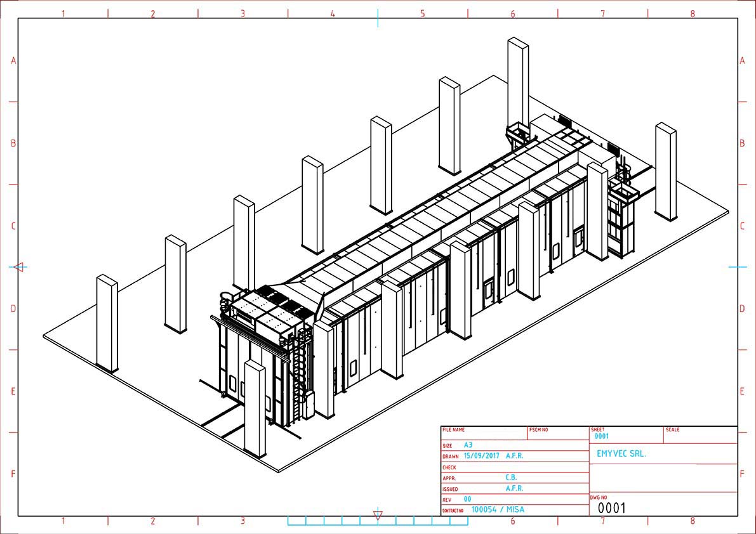Click zone number 8 on the top border
The width and height of the screenshot is (756, 534).
[693, 13]
